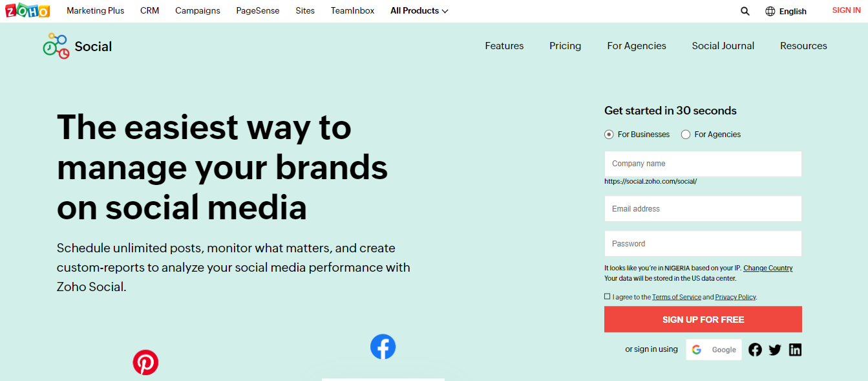The image size is (868, 381).
Task: Click the Pinterest icon
Action: [145, 362]
